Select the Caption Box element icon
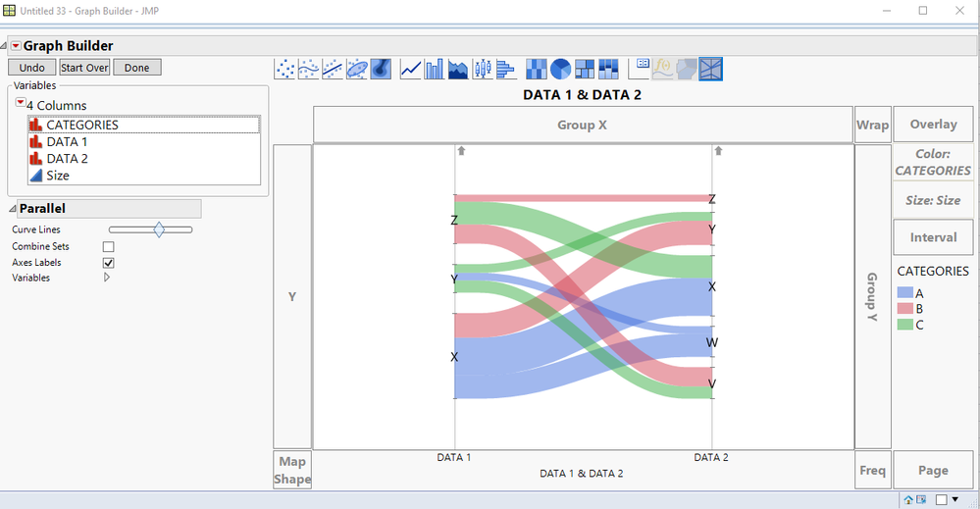Image resolution: width=980 pixels, height=509 pixels. (639, 69)
